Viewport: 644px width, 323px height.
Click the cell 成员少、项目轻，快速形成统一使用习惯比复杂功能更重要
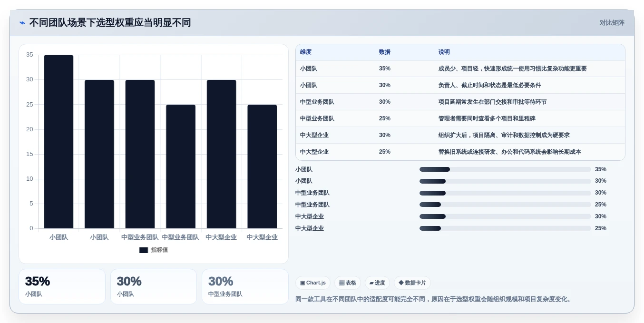point(512,69)
